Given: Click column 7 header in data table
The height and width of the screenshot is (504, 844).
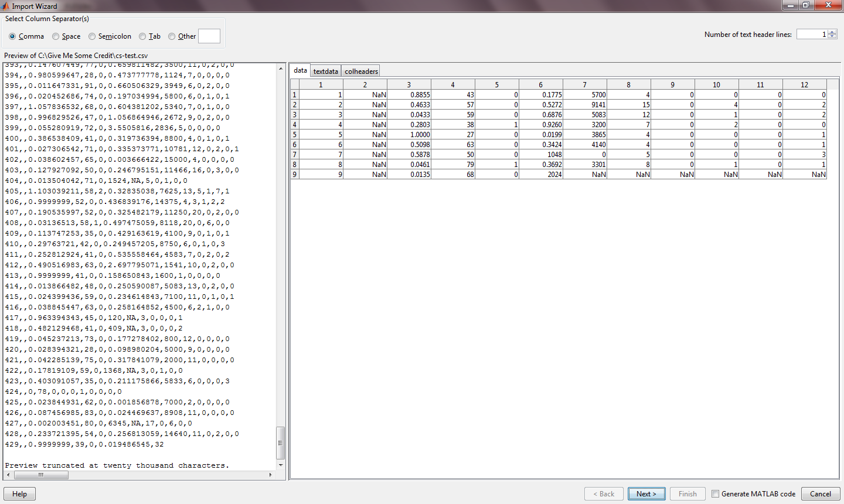Looking at the screenshot, I should (x=584, y=85).
